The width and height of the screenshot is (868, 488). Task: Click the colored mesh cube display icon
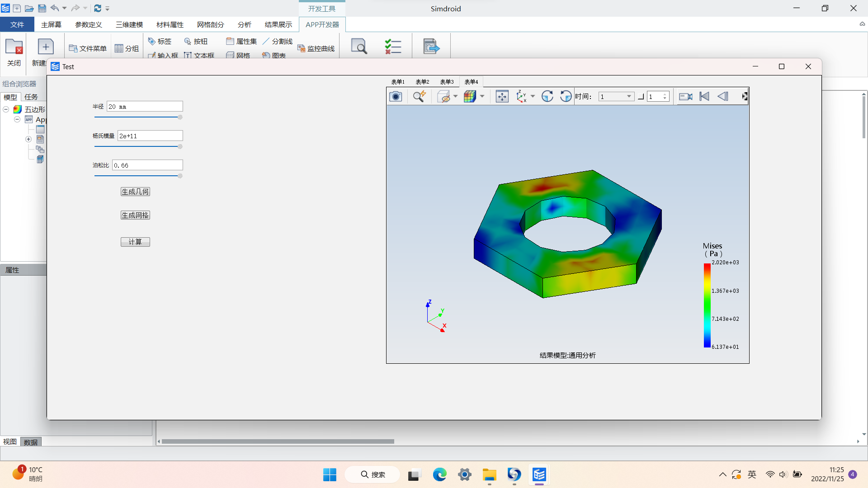tap(470, 96)
